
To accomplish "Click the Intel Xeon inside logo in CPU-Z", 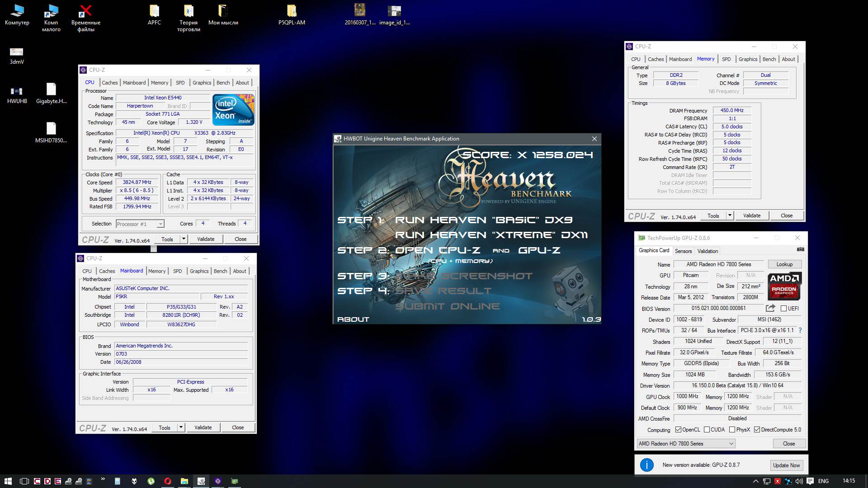I will point(233,110).
